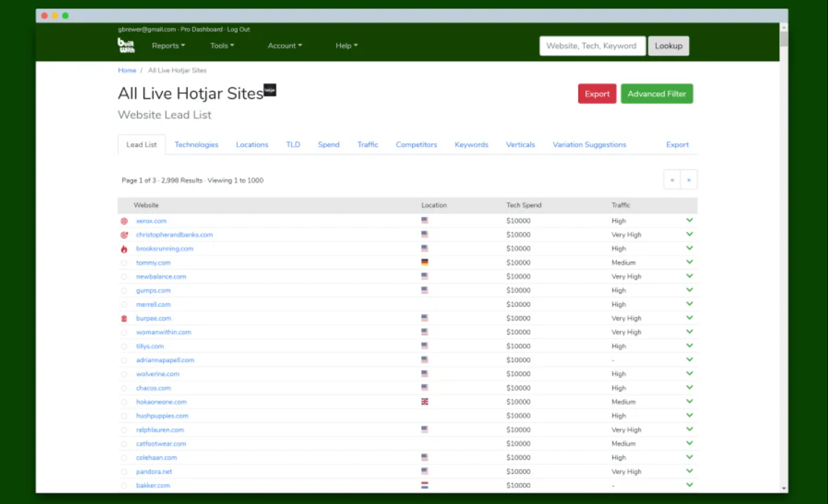This screenshot has width=828, height=504.
Task: Select circle marker beside ralphlauren.com
Action: point(124,430)
